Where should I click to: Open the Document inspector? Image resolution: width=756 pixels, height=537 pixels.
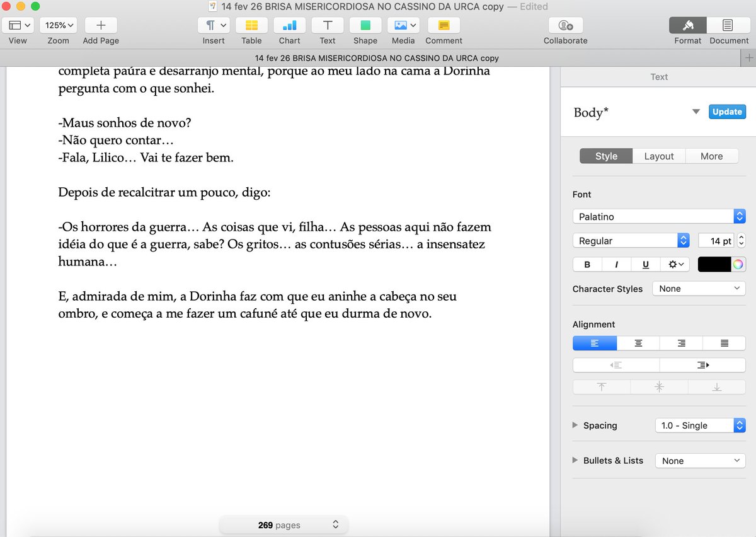pos(728,25)
